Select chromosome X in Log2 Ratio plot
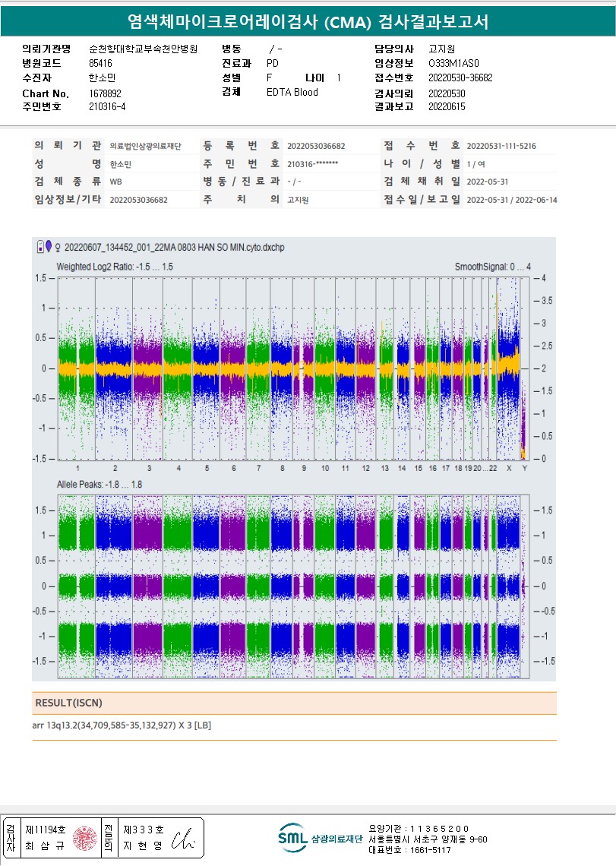This screenshot has height=866, width=616. (x=508, y=368)
